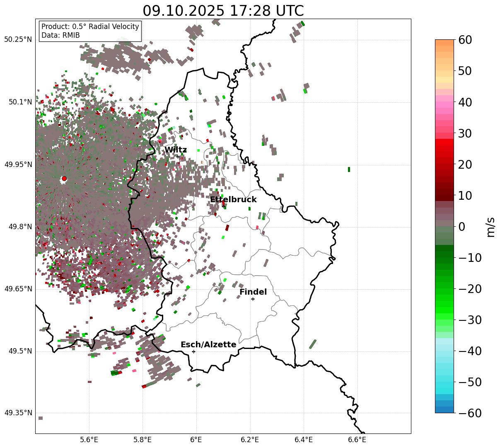Click the orange colorbar segment near 60
500x448 pixels.
444,43
